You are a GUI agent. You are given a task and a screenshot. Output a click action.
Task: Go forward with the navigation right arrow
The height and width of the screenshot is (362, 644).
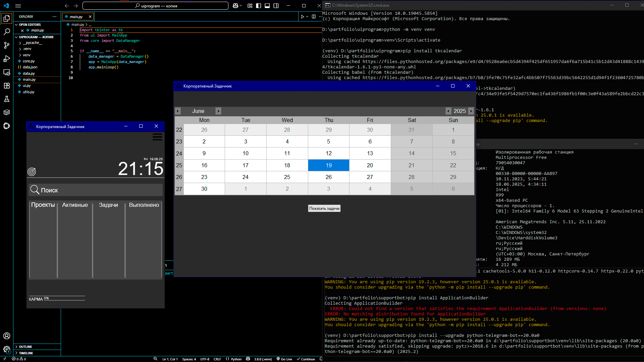point(76,6)
